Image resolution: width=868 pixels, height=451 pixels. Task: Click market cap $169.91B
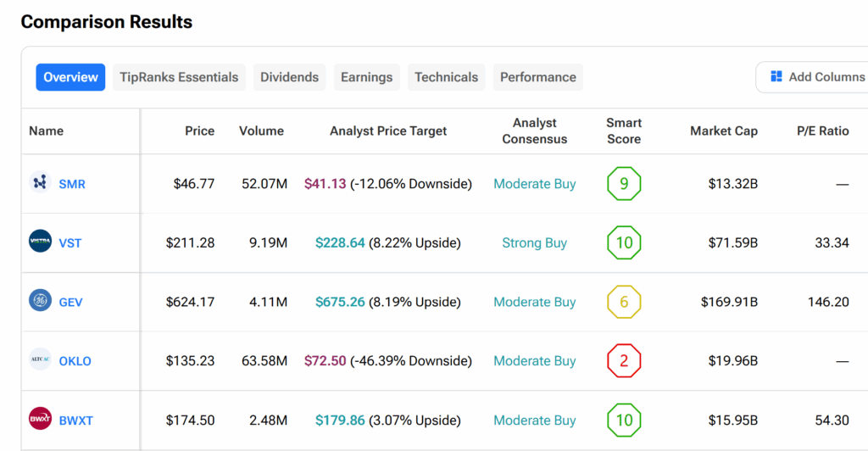pyautogui.click(x=729, y=302)
